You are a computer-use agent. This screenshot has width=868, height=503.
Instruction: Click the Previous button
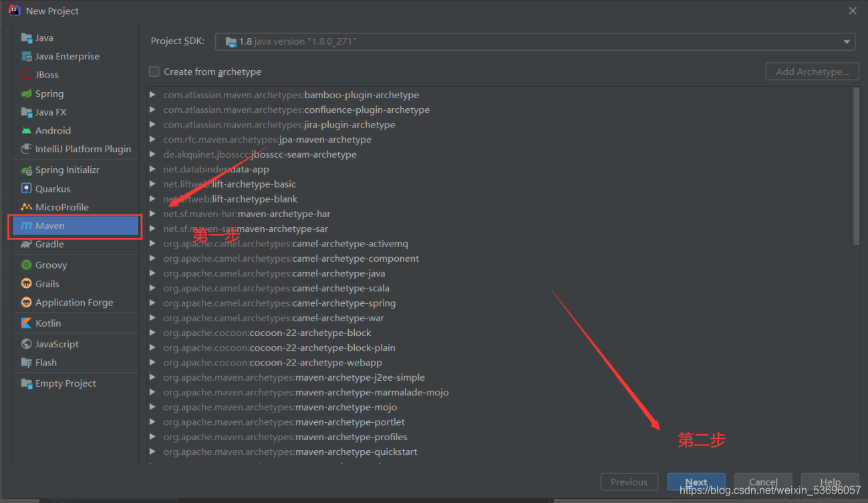(629, 482)
